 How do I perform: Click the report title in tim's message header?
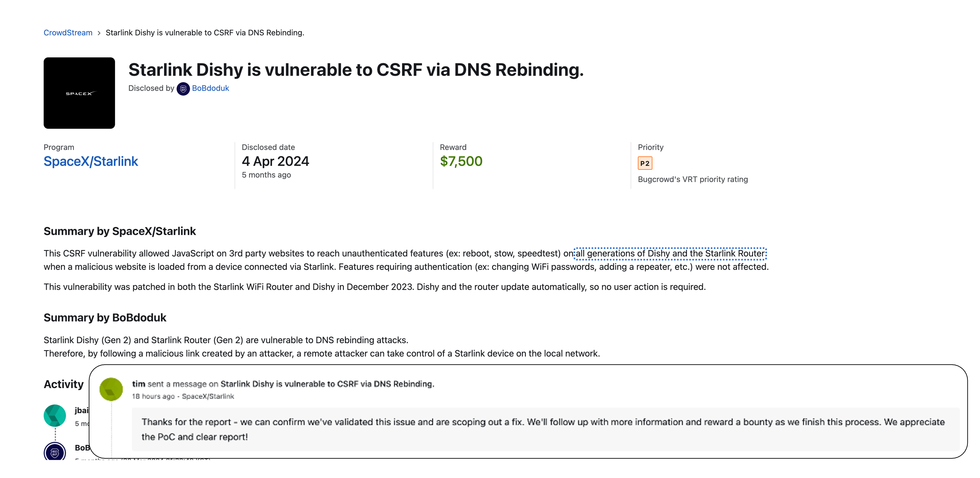click(x=327, y=384)
